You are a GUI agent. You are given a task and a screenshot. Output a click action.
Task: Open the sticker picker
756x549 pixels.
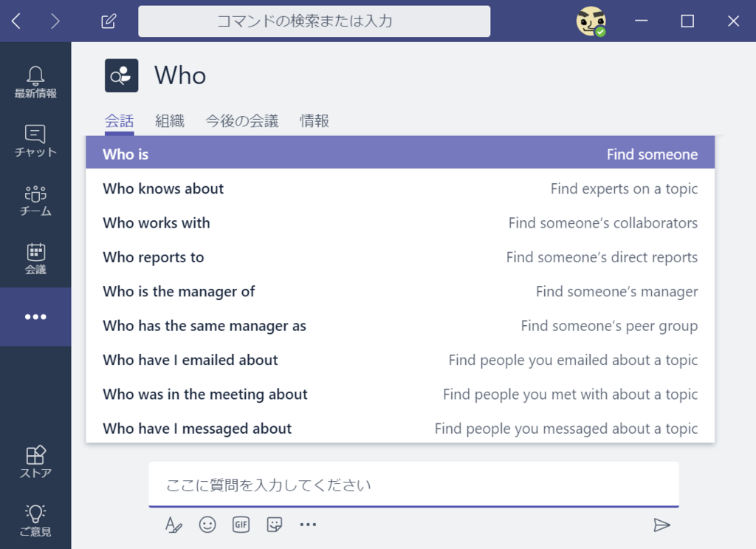[275, 525]
